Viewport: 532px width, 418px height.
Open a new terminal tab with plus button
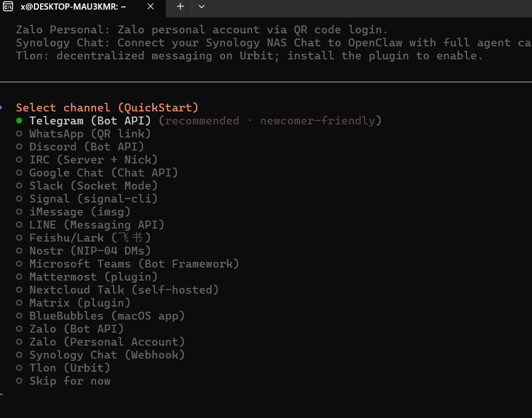click(180, 7)
